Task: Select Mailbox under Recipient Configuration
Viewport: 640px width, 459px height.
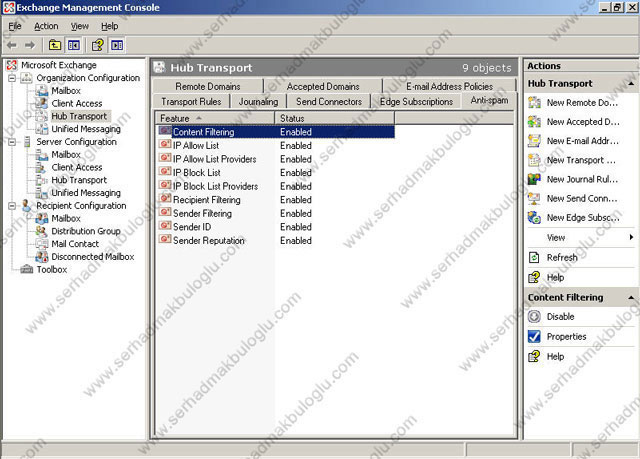Action: 66,218
